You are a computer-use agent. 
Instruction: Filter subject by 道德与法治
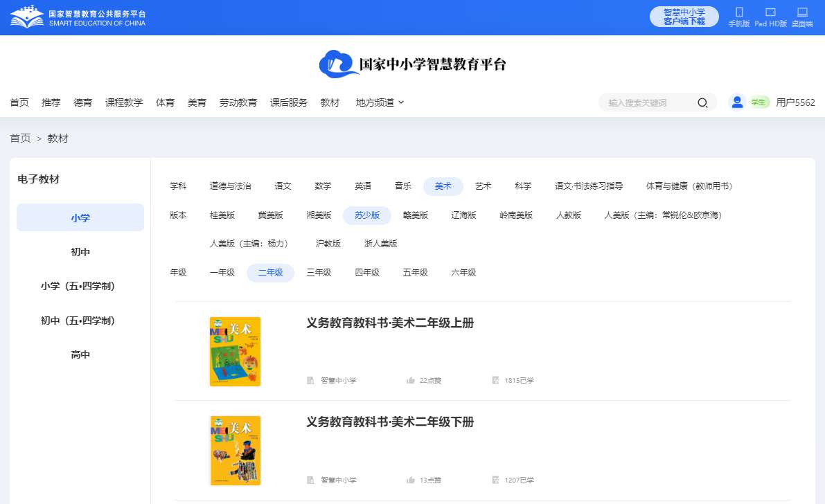[231, 186]
